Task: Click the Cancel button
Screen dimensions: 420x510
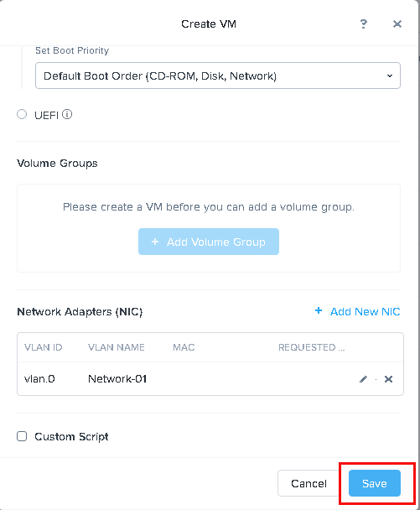Action: coord(309,483)
